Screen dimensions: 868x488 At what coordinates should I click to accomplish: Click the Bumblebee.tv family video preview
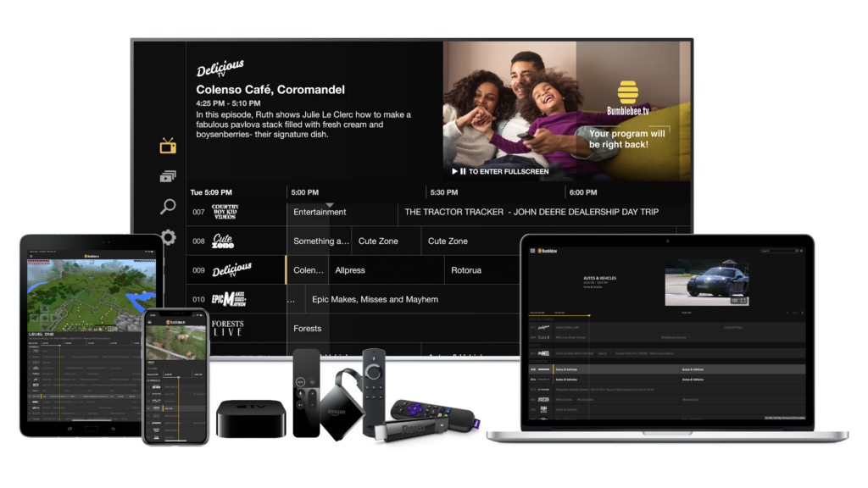click(565, 110)
